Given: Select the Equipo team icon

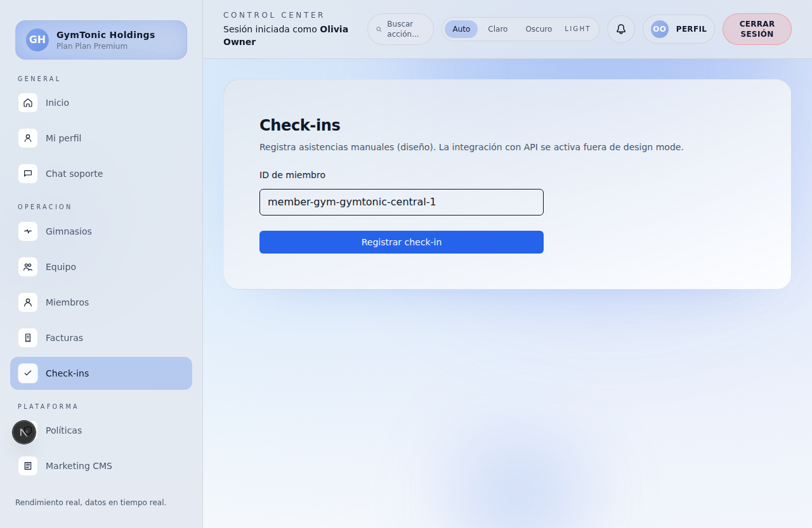Looking at the screenshot, I should pyautogui.click(x=28, y=267).
